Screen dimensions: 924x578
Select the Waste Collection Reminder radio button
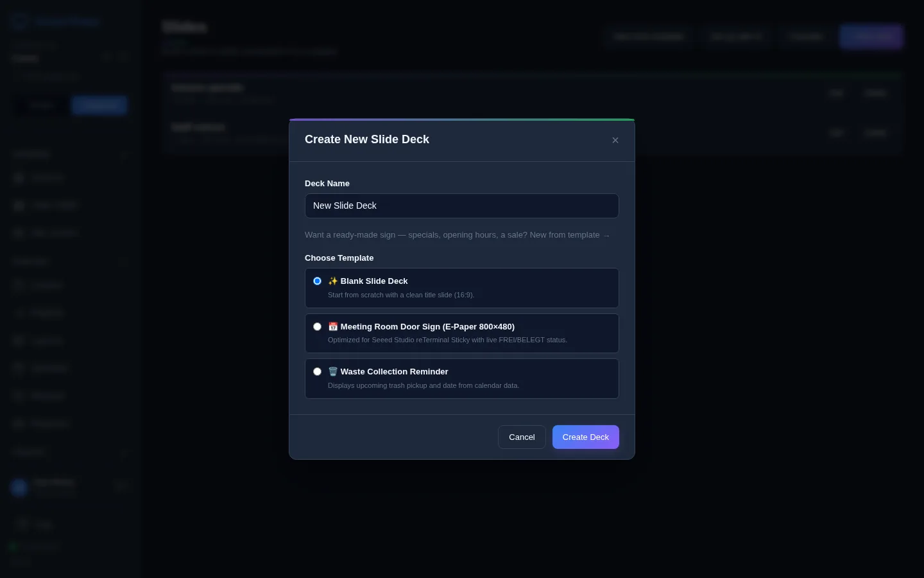point(317,371)
